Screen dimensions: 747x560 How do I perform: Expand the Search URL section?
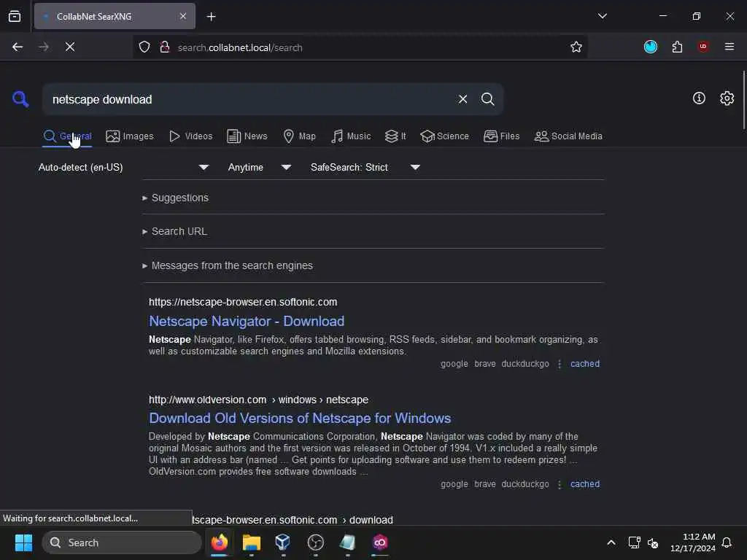click(x=174, y=231)
